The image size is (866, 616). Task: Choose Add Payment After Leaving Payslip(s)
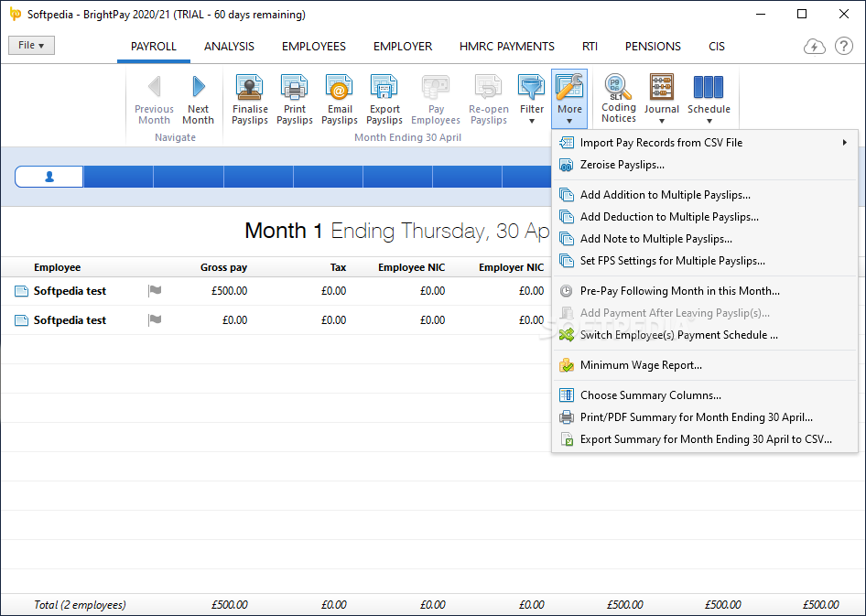click(705, 313)
